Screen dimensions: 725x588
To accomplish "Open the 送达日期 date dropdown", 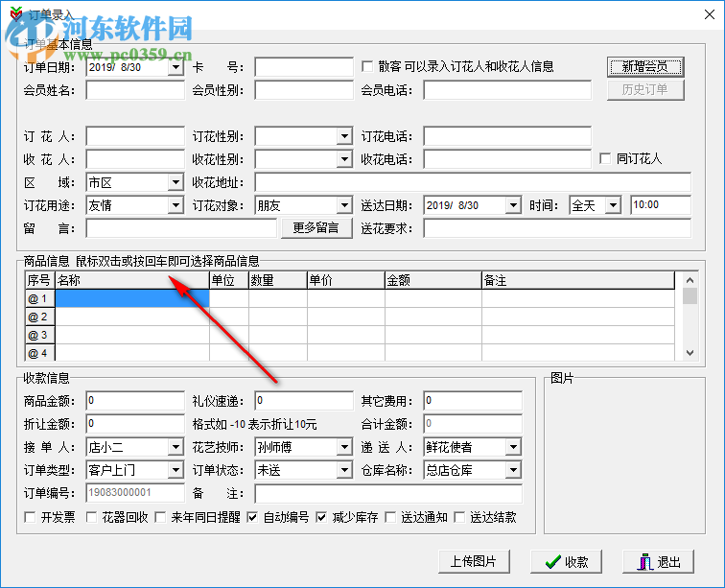I will click(513, 205).
